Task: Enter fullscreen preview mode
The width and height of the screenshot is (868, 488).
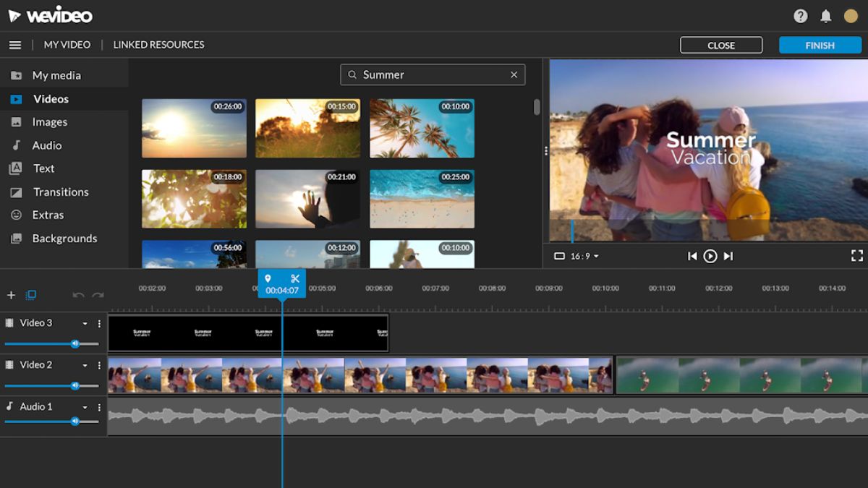Action: pyautogui.click(x=857, y=255)
